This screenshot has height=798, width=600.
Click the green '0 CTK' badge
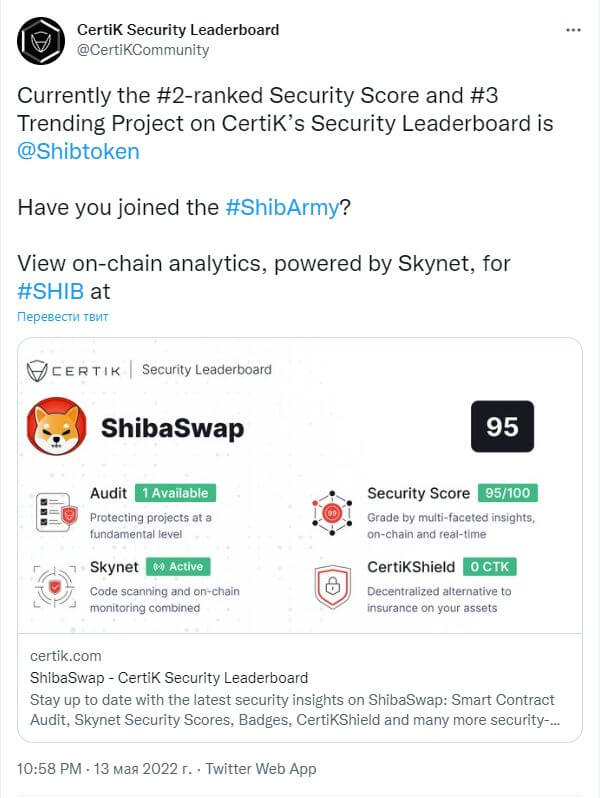[490, 566]
